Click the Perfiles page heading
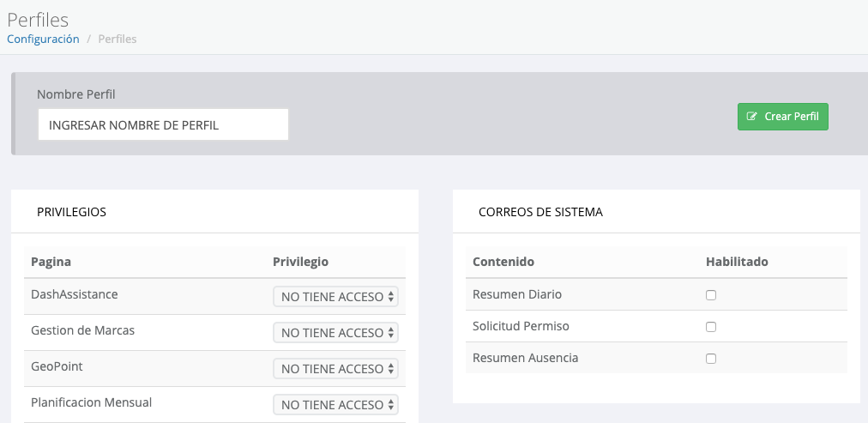This screenshot has height=423, width=868. [38, 19]
